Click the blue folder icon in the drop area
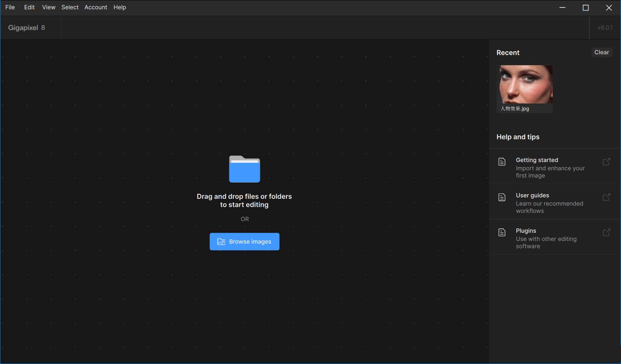 [244, 169]
